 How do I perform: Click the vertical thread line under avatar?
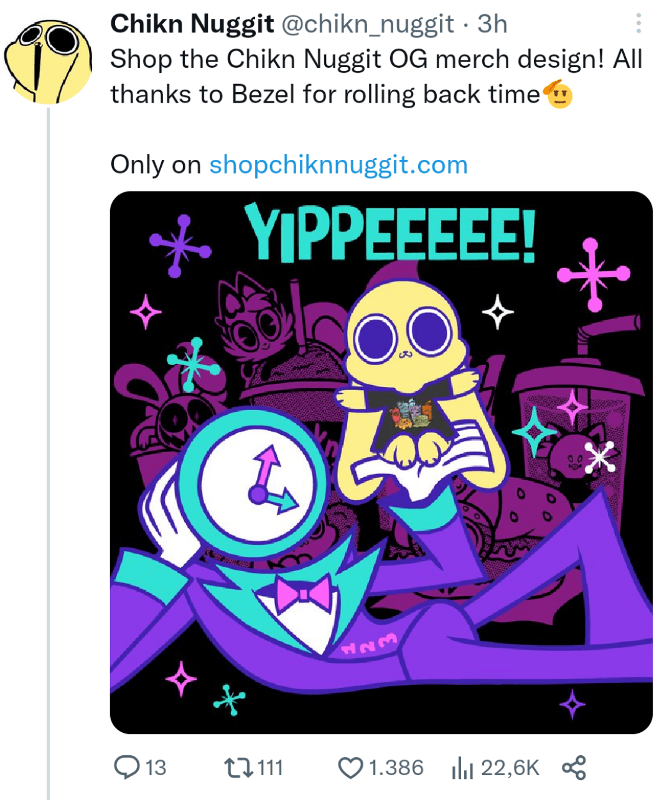point(49,435)
